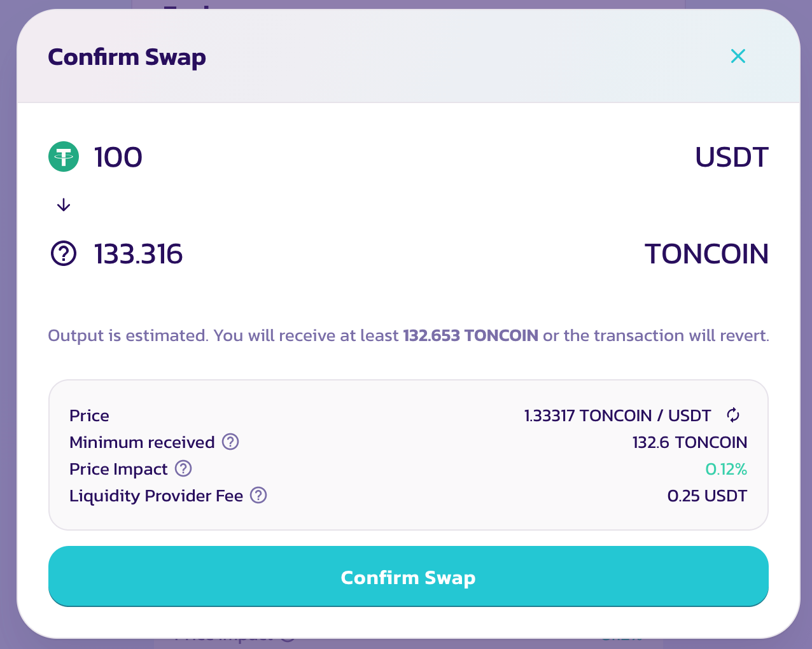Click the green 0.12% price impact value
The image size is (812, 649).
point(726,469)
